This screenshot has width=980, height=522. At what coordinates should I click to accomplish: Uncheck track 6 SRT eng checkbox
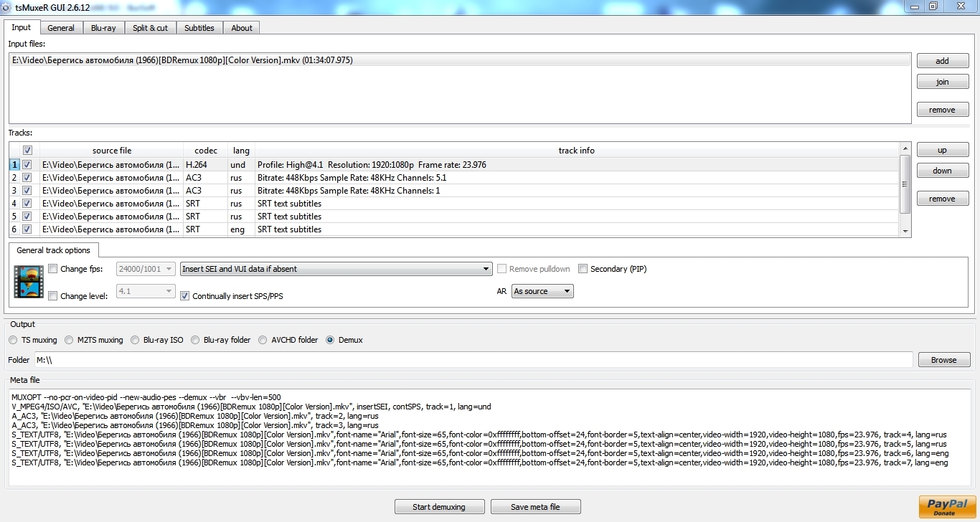pyautogui.click(x=27, y=229)
